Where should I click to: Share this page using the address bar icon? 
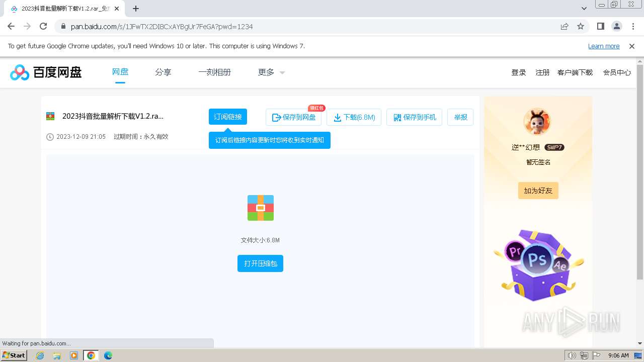(565, 26)
